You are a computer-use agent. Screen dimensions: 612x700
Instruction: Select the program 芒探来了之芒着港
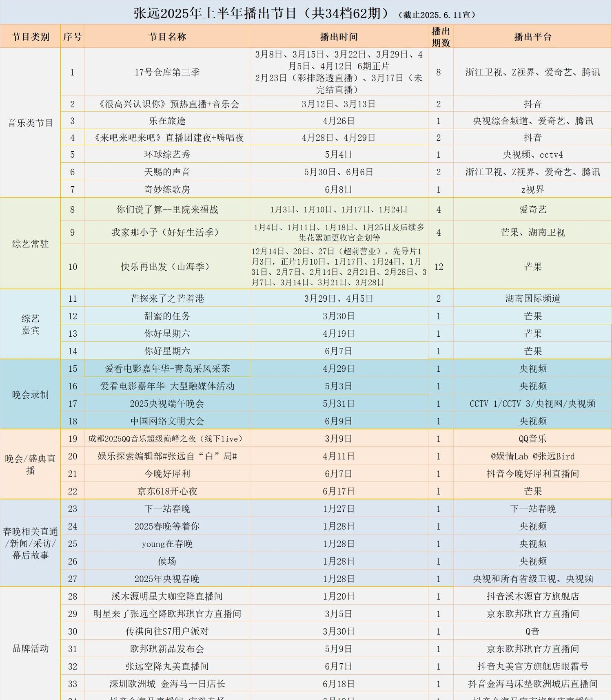pyautogui.click(x=167, y=298)
